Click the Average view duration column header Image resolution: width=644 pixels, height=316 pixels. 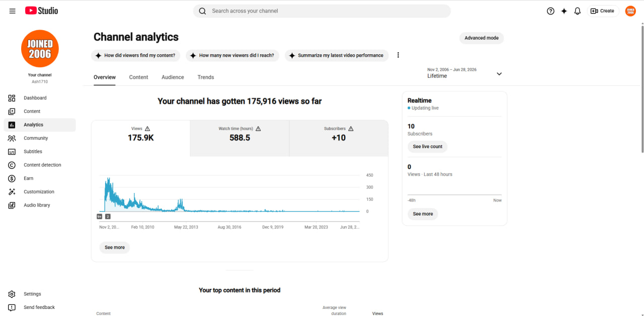point(335,310)
